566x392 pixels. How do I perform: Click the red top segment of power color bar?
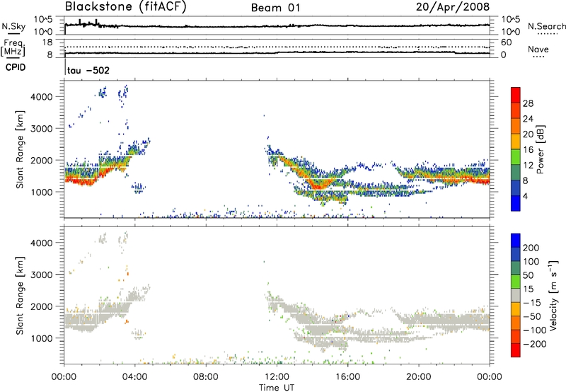[x=516, y=95]
